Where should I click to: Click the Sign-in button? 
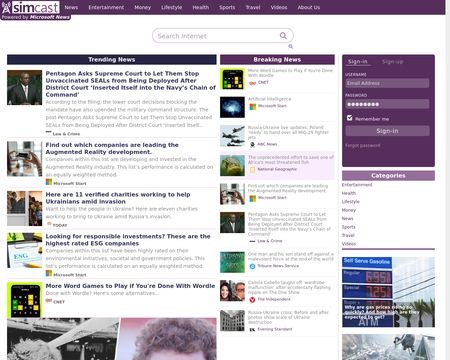pyautogui.click(x=387, y=131)
